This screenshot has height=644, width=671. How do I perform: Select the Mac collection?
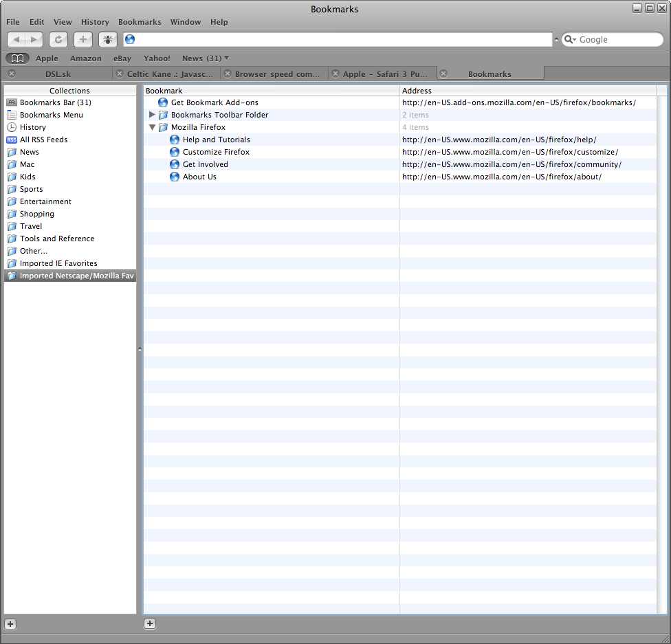(70, 164)
